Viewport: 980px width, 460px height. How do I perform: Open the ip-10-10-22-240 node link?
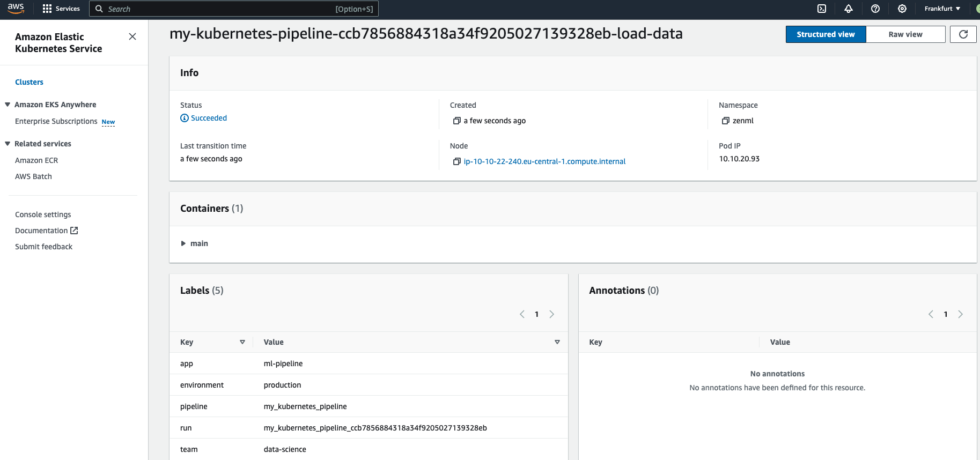pos(544,161)
